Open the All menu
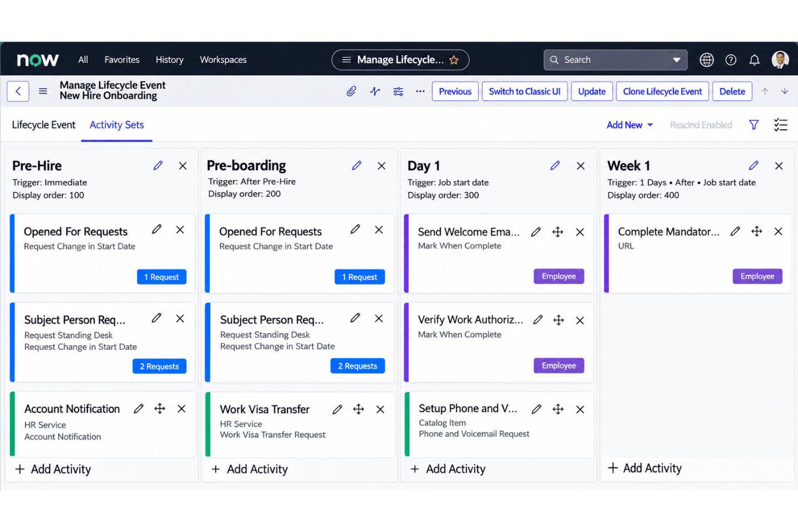Viewport: 798px width, 532px height. (83, 60)
